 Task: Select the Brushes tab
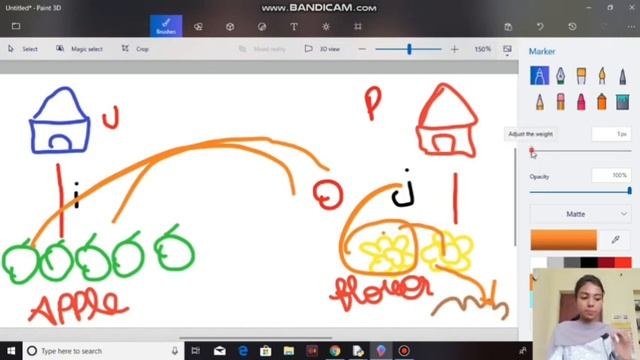[166, 26]
